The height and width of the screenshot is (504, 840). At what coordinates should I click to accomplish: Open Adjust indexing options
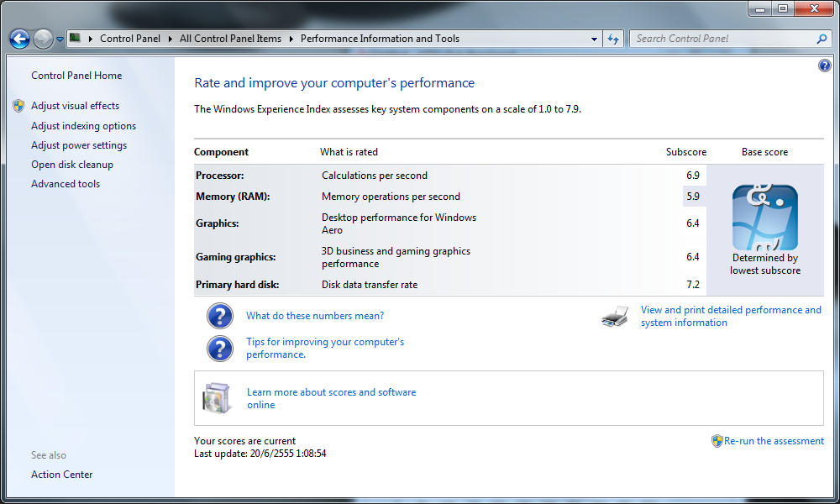83,126
